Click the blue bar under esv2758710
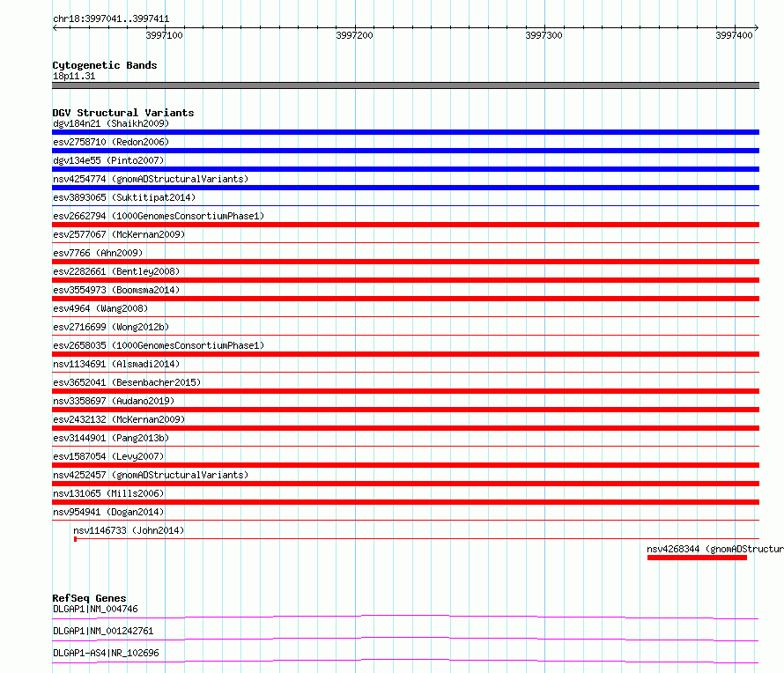The image size is (784, 673). 405,151
